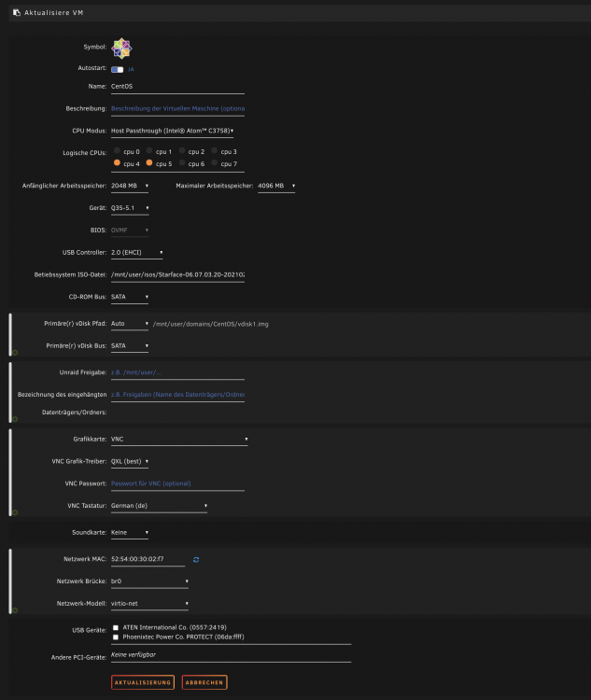Select cpu 7 checkbox

pos(215,162)
